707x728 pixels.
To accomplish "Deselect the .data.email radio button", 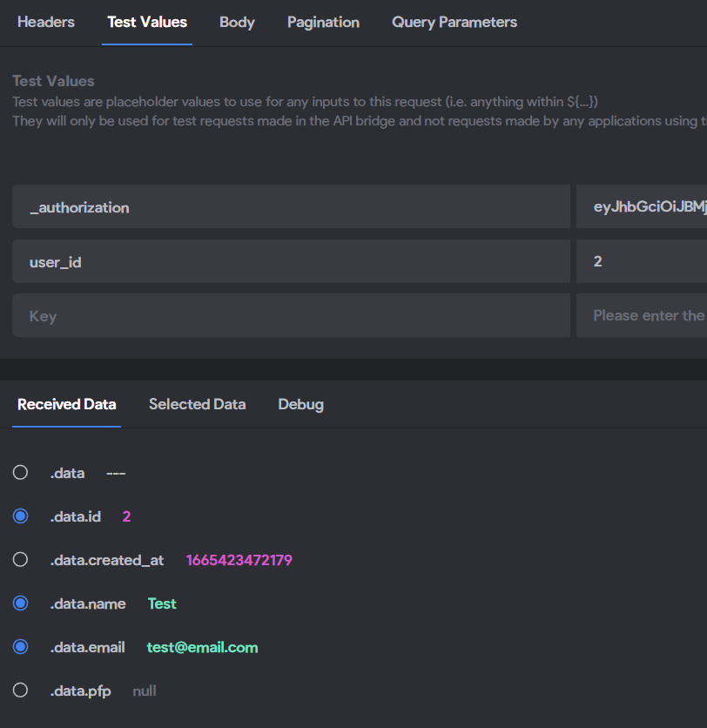I will coord(20,647).
